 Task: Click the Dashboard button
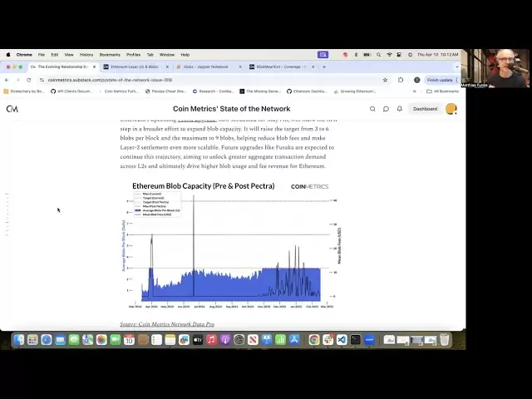pos(425,109)
